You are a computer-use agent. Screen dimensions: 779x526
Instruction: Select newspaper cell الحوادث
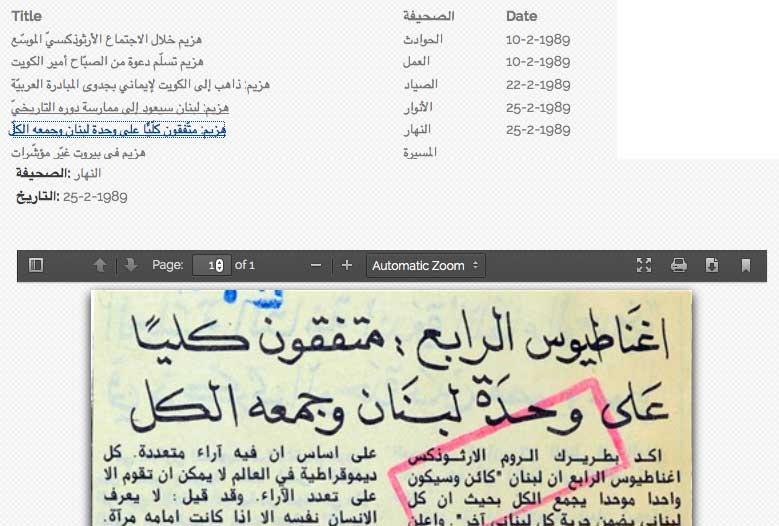[x=423, y=39]
